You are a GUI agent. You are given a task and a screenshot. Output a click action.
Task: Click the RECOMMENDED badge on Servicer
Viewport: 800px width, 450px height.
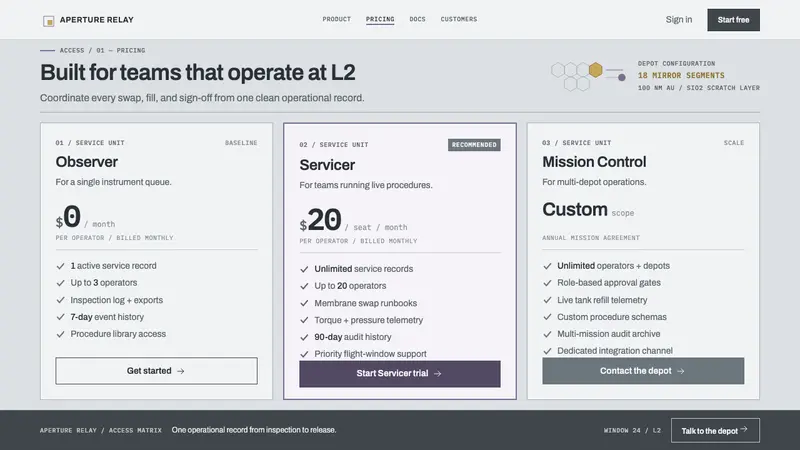474,145
